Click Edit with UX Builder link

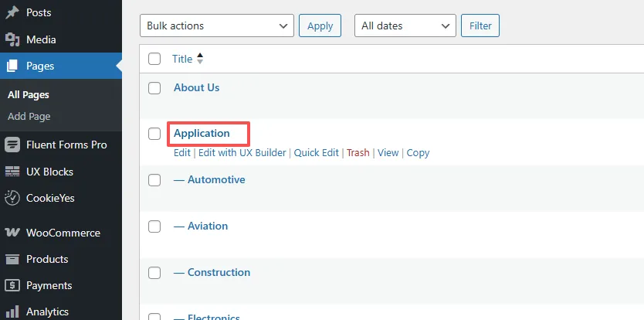tap(242, 152)
